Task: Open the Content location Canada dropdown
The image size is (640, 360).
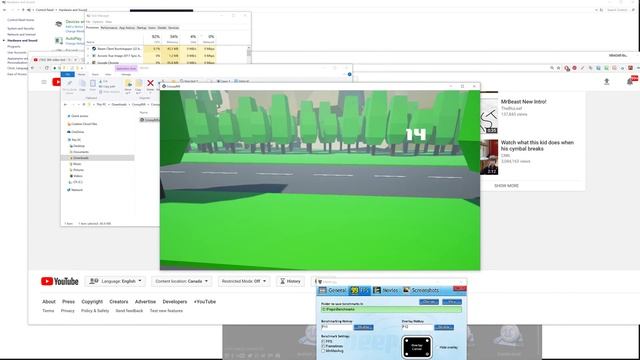Action: 182,281
